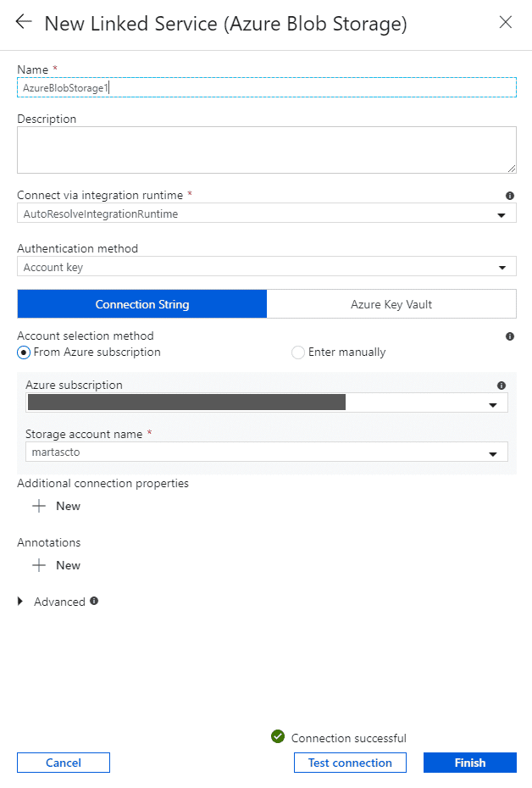
Task: Click the Additional connection properties label
Action: 103,484
